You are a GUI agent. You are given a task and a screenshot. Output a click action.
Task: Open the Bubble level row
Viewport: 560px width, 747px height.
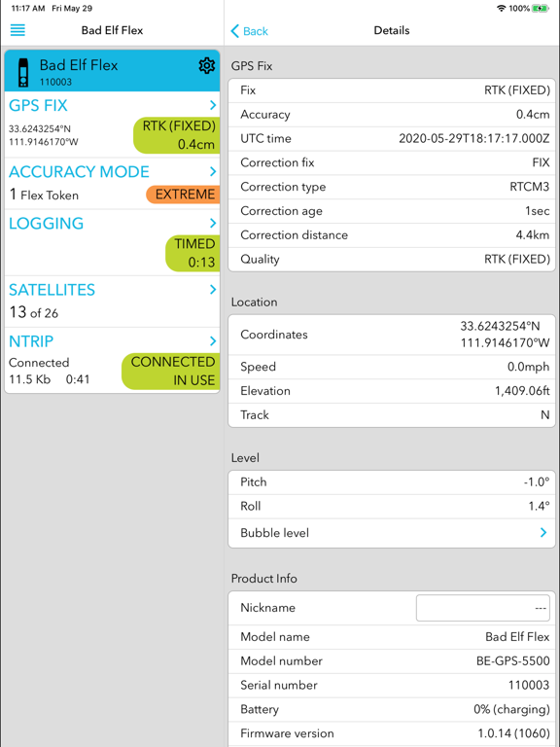coord(392,533)
